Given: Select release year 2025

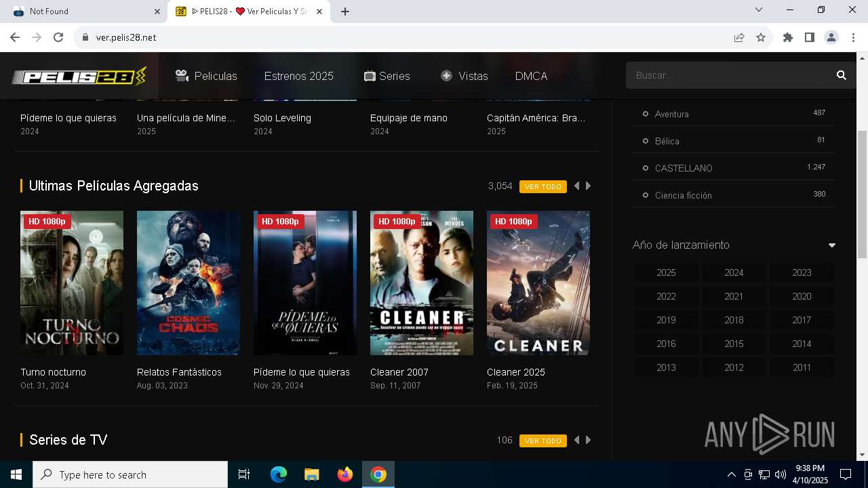Looking at the screenshot, I should pos(666,272).
